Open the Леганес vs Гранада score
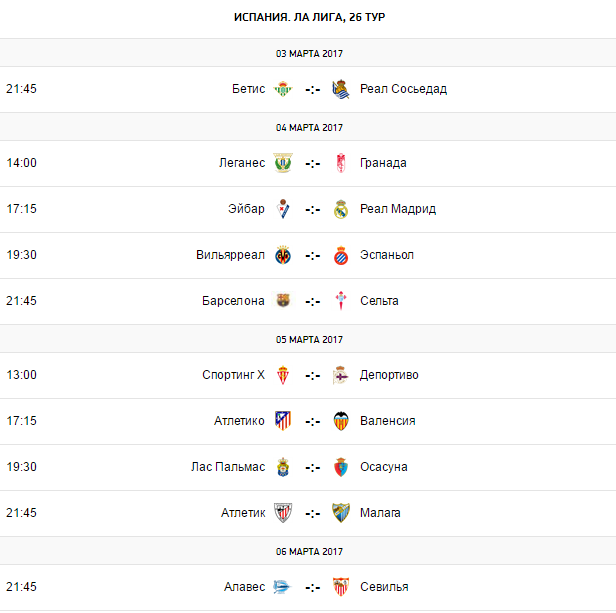Screen dimensions: 616x613 pos(312,163)
